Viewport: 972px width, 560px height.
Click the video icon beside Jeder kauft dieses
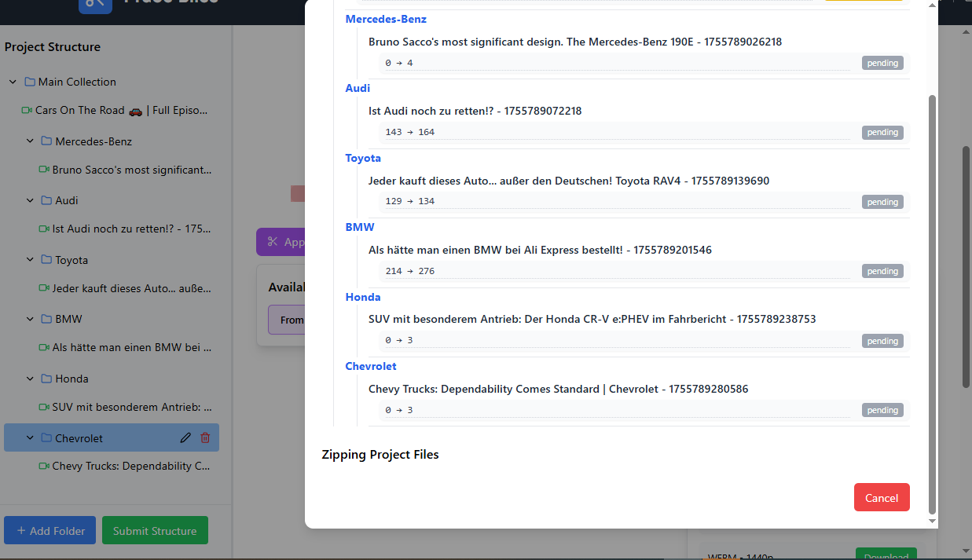[x=44, y=288]
